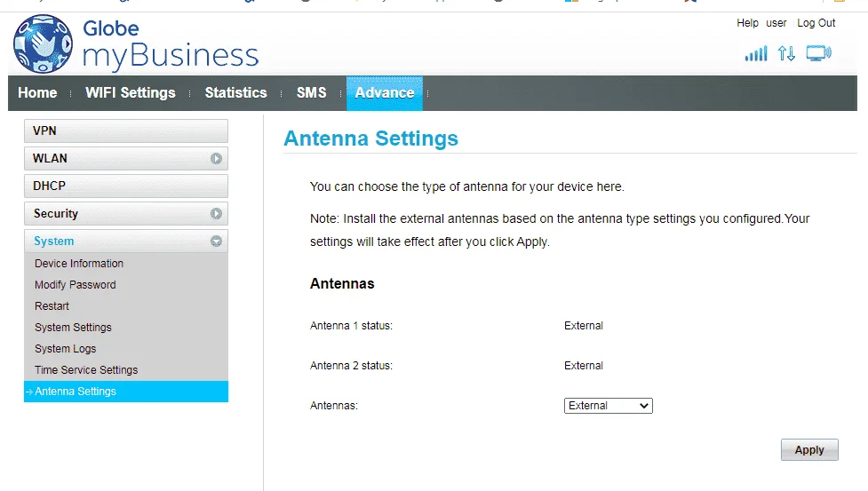Click the Antenna Settings page heading

tap(370, 139)
